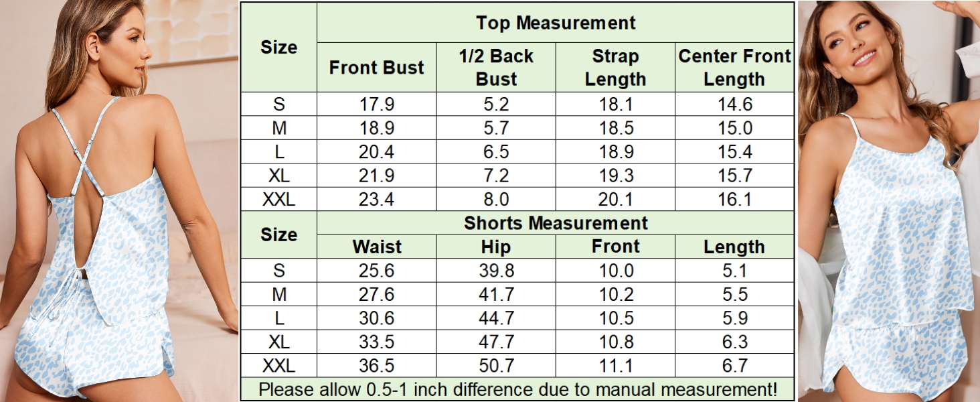Click the Strap Length column header
Viewport: 980px width, 402px height.
tap(615, 68)
